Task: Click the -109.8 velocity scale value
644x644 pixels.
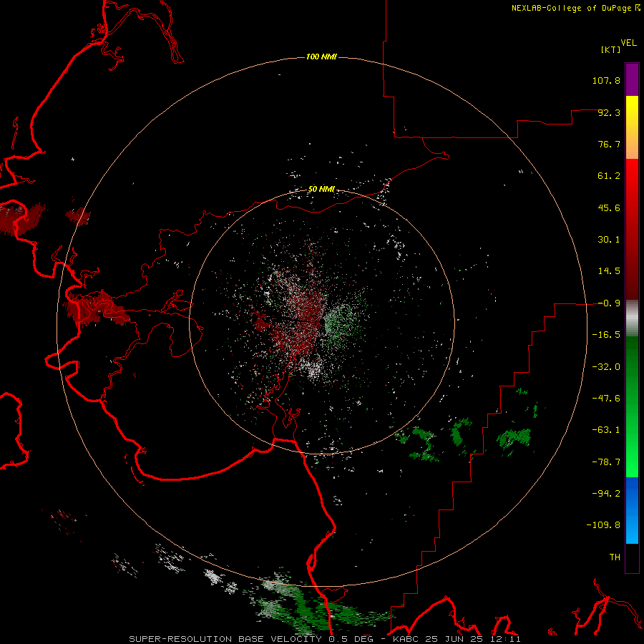Action: click(x=603, y=525)
